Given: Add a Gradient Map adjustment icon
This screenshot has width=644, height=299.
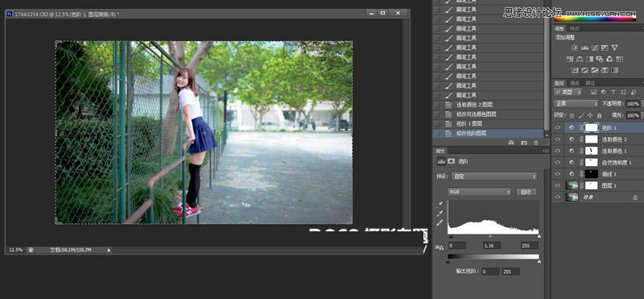Looking at the screenshot, I should 614,70.
